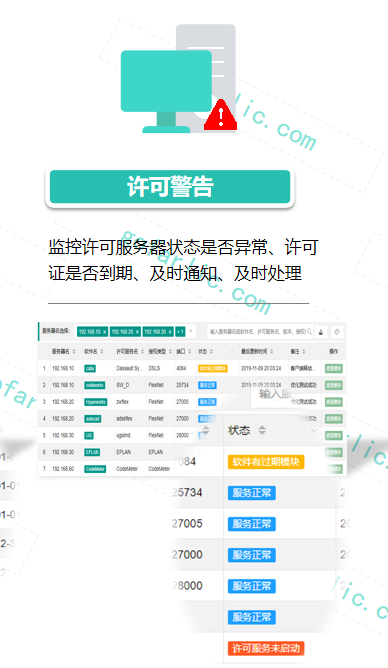Click the tag icon at the toolbar end
388x668 pixels.
tap(337, 332)
